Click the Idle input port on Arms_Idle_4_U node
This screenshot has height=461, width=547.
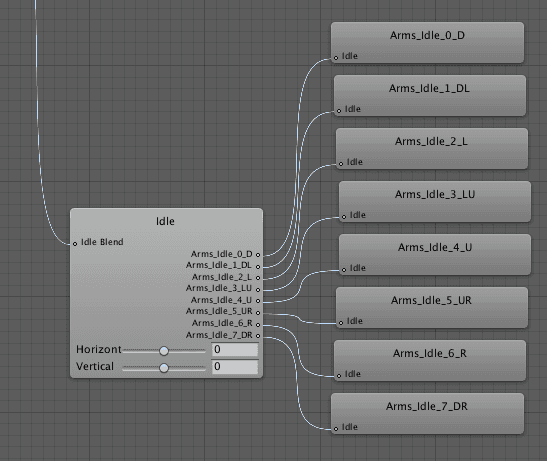pyautogui.click(x=344, y=269)
